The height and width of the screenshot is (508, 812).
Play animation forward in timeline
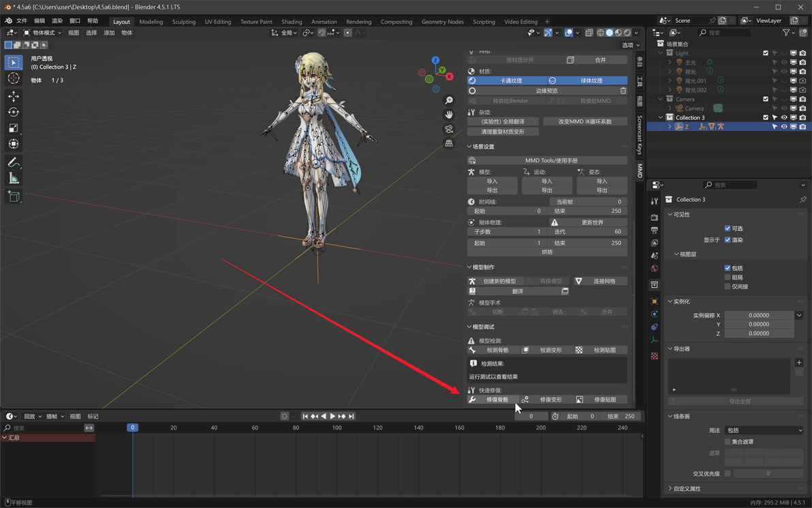point(332,416)
